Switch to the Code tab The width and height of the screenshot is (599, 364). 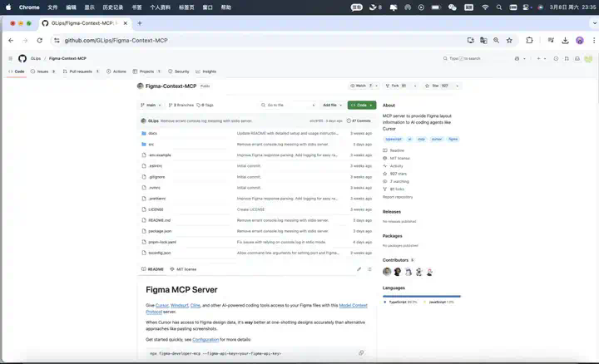[x=17, y=71]
